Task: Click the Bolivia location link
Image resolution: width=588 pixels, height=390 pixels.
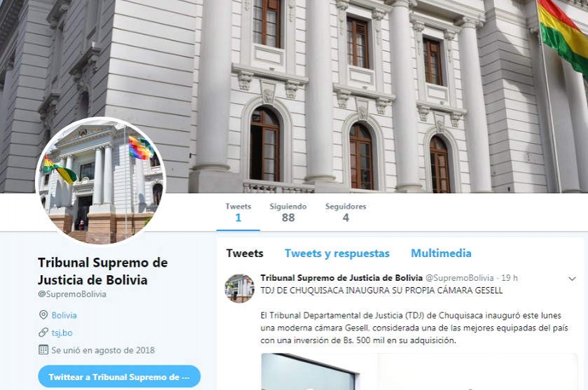Action: (x=64, y=315)
